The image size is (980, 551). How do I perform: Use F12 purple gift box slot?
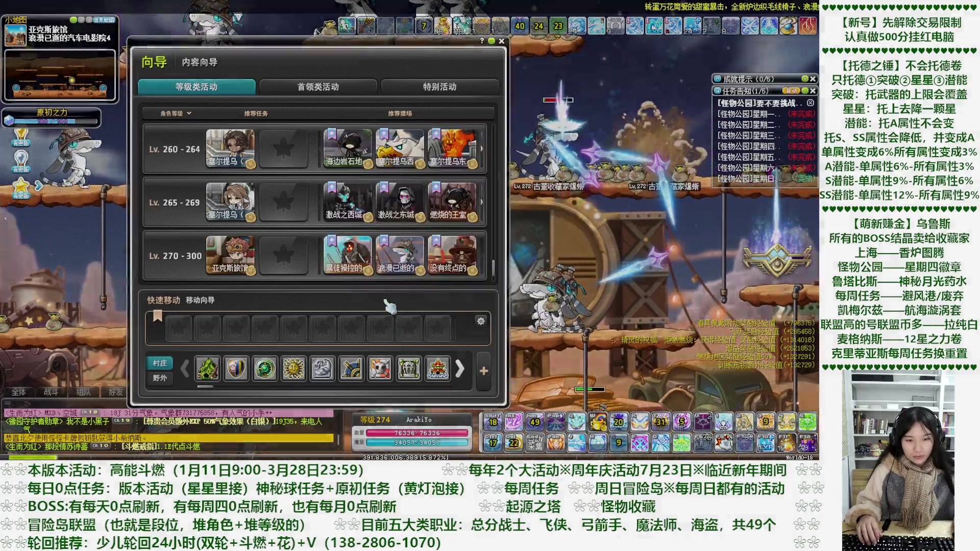[x=807, y=443]
